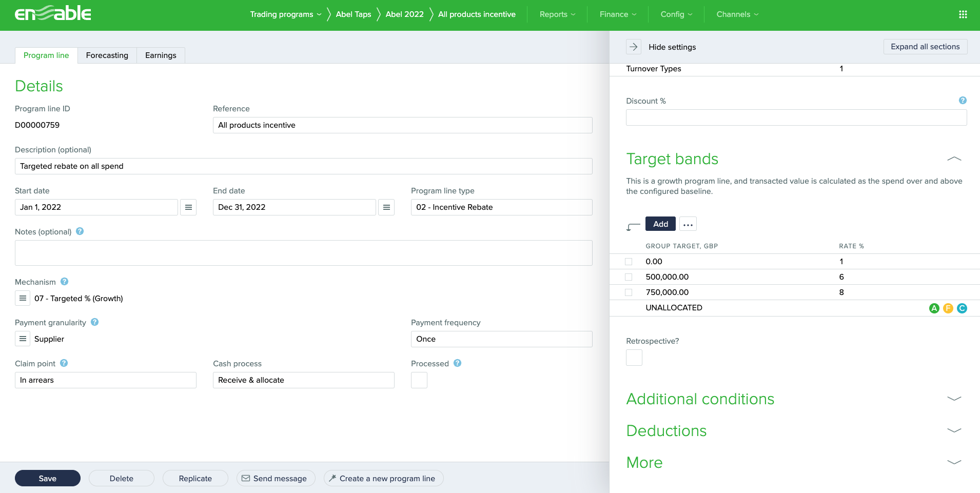The width and height of the screenshot is (980, 493).
Task: Focus the Discount % input field
Action: [796, 117]
